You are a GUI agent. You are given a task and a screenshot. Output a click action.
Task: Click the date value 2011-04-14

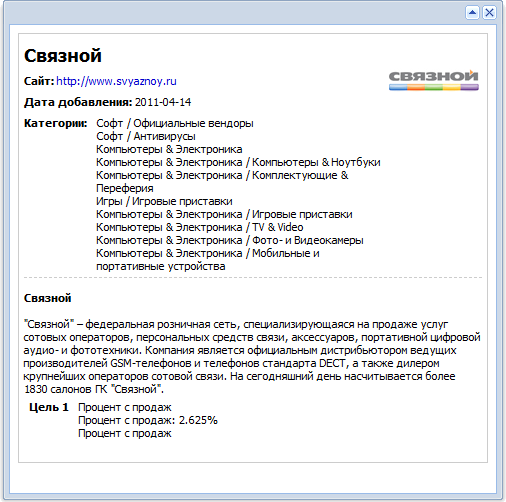pyautogui.click(x=163, y=102)
